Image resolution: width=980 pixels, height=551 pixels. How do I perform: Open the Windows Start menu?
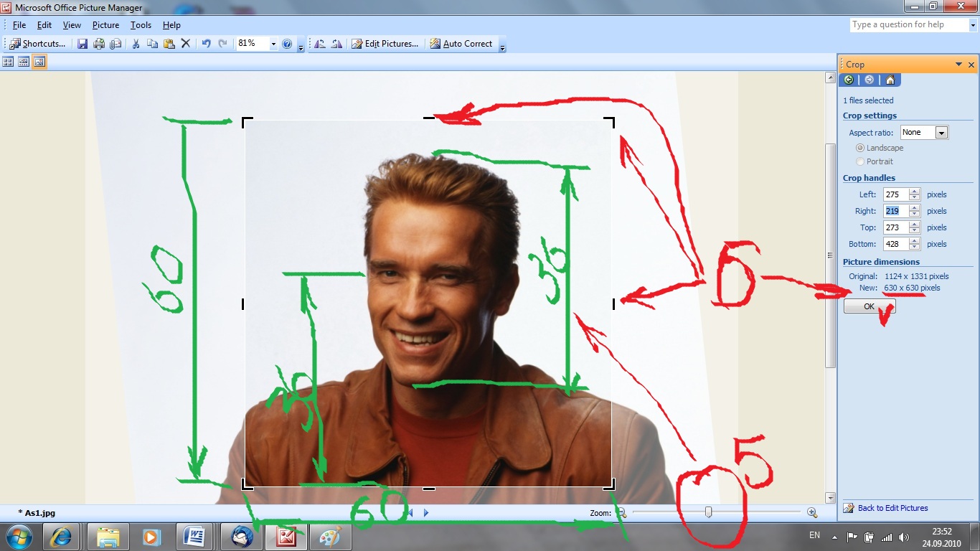(19, 537)
